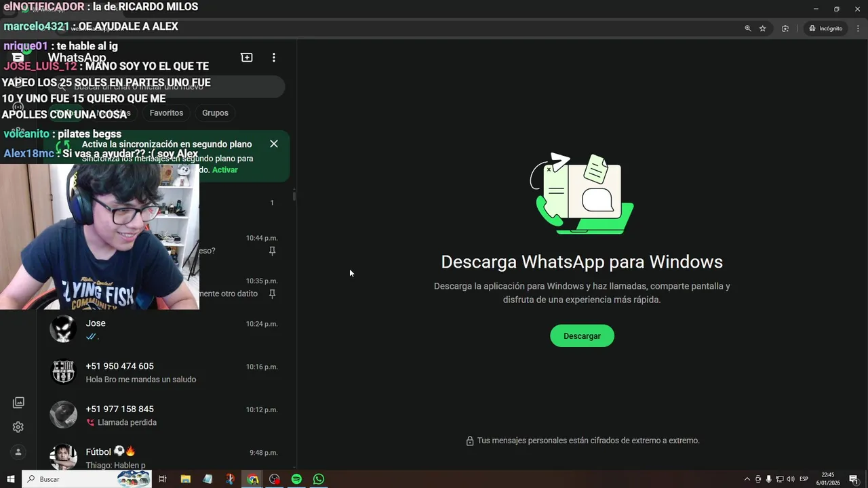Viewport: 868px width, 488px height.
Task: Open the Chrome three-dot menu
Action: coord(858,28)
